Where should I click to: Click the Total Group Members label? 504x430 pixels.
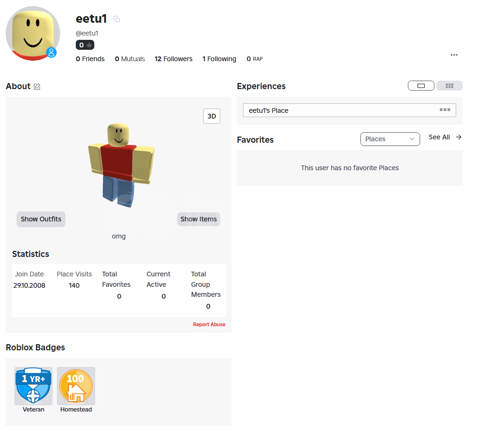(206, 284)
